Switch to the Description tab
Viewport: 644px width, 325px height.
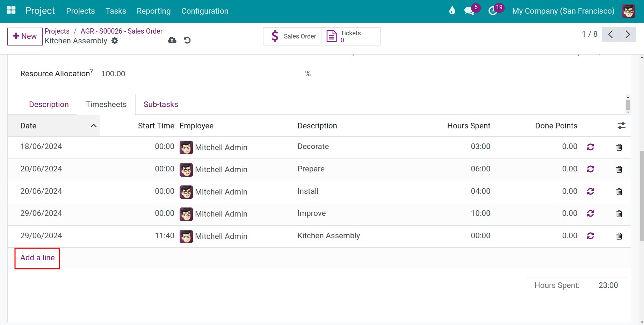[49, 104]
